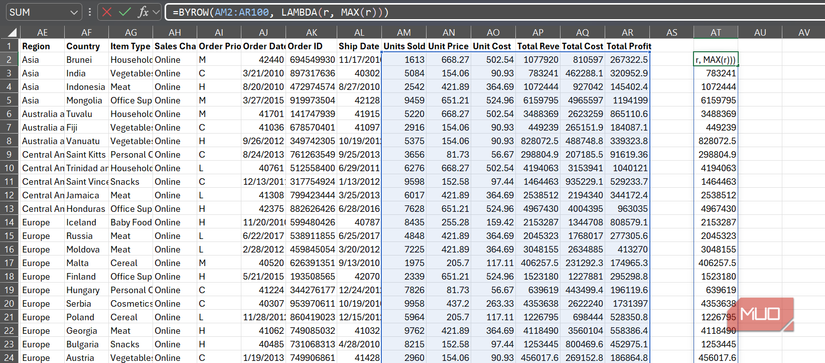Select units sold value 9459
The height and width of the screenshot is (363, 825).
(404, 100)
